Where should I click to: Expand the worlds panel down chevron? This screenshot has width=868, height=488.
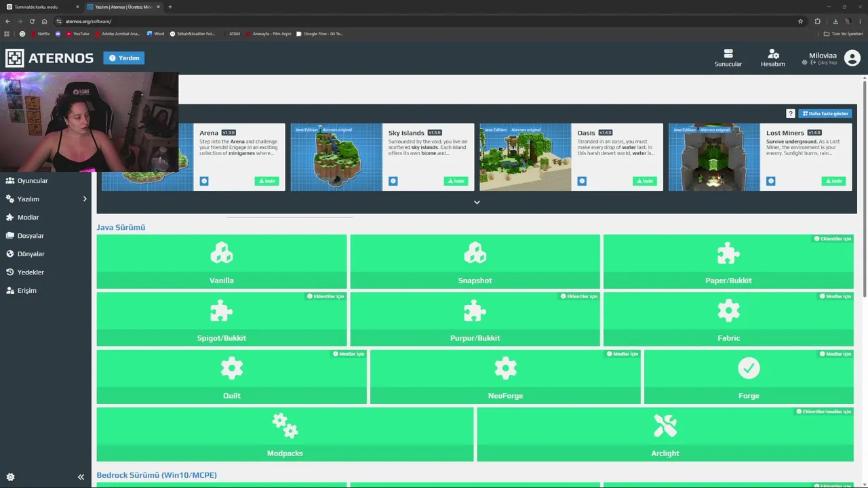click(x=477, y=202)
